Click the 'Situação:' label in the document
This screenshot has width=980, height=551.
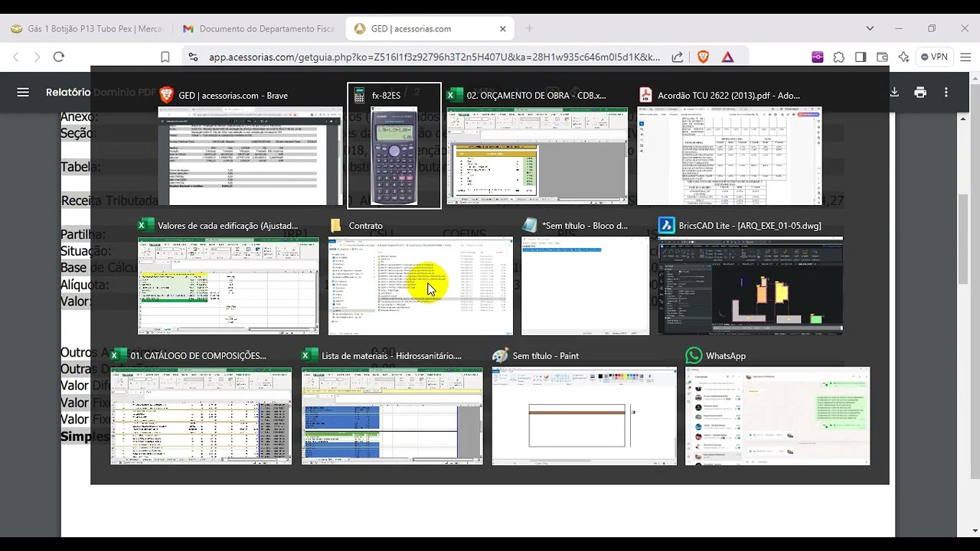[x=86, y=251]
